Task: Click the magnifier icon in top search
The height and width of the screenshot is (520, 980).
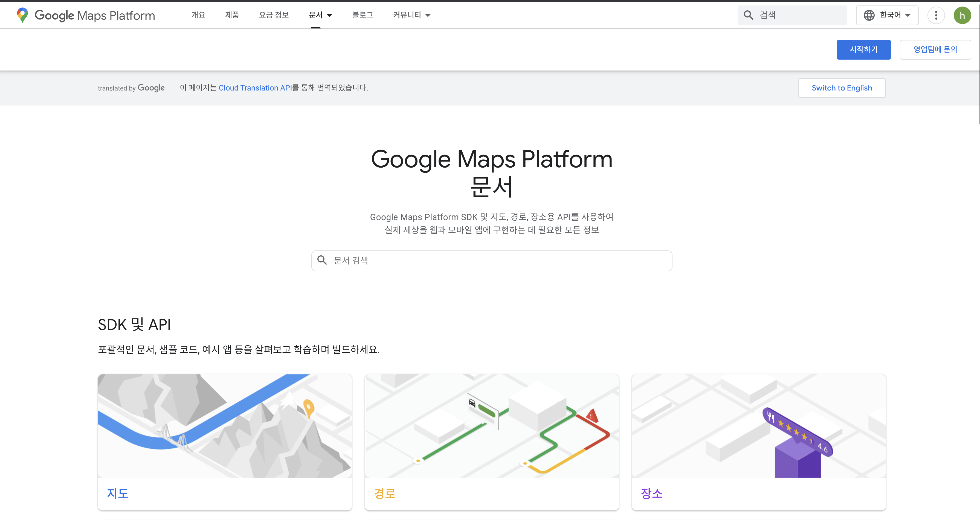Action: (x=748, y=15)
